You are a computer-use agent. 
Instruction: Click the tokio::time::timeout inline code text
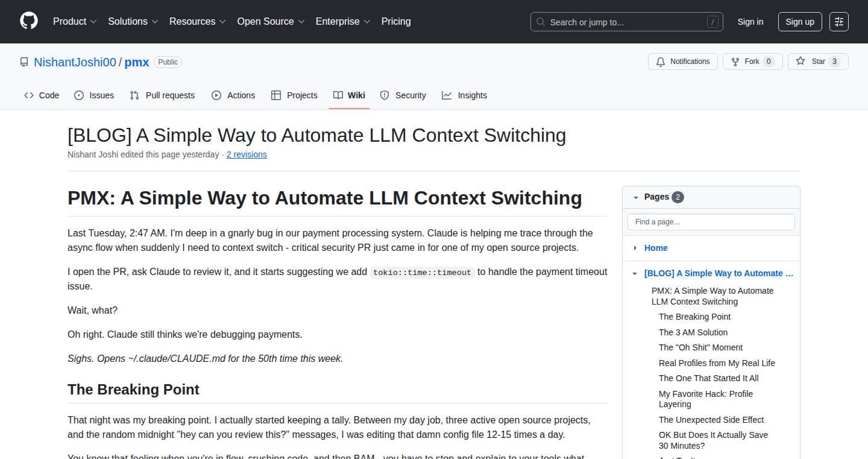coord(422,272)
